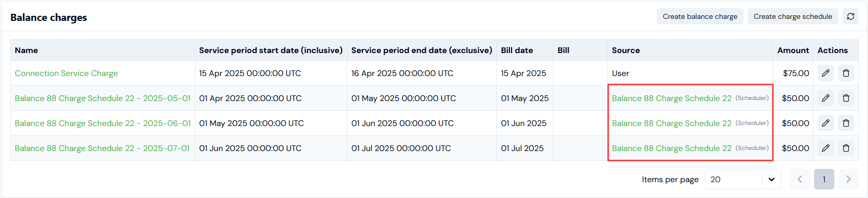Edit the charge named 2025-05-01
The width and height of the screenshot is (868, 198).
point(826,98)
